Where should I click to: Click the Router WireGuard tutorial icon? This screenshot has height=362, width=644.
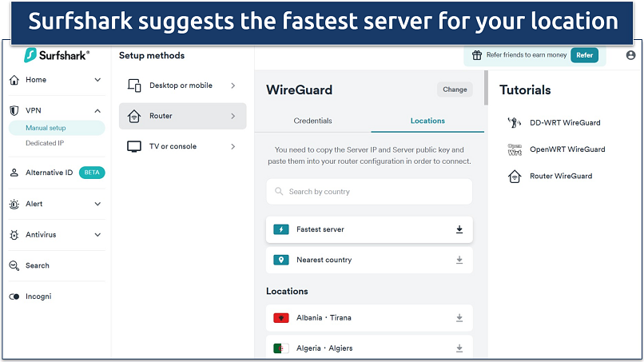[x=515, y=176]
